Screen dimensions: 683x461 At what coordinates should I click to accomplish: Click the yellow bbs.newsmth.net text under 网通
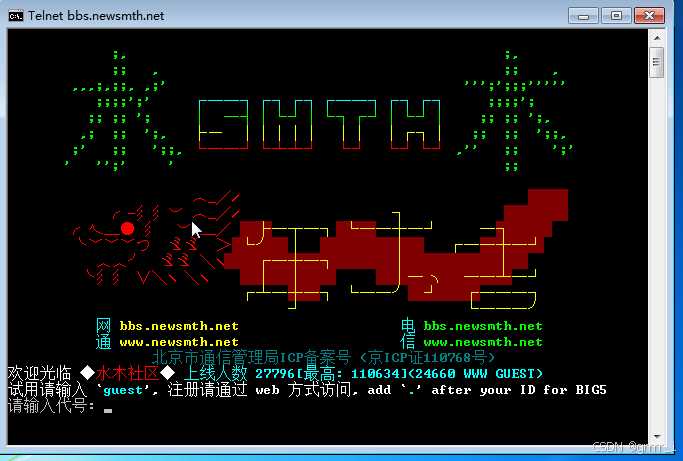[179, 326]
